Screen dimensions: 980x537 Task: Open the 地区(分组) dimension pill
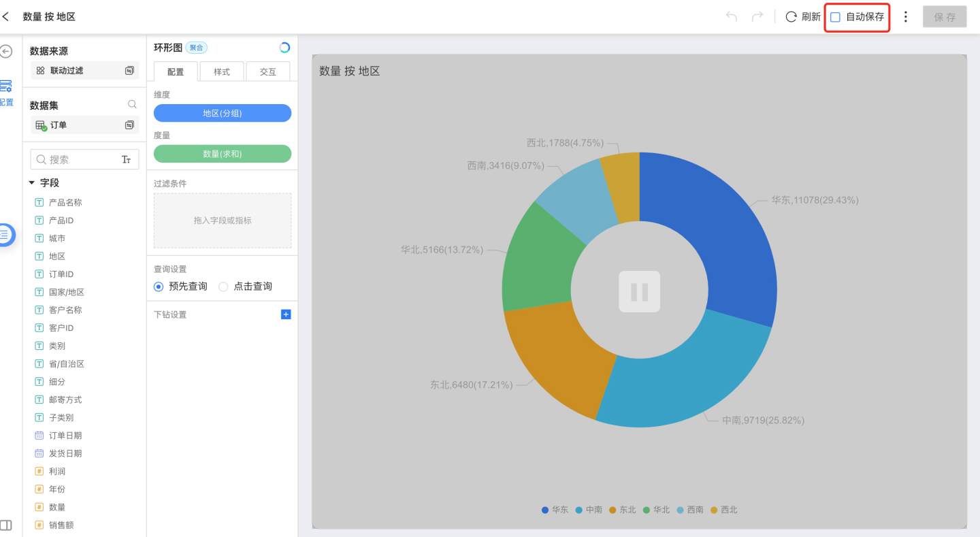click(223, 114)
